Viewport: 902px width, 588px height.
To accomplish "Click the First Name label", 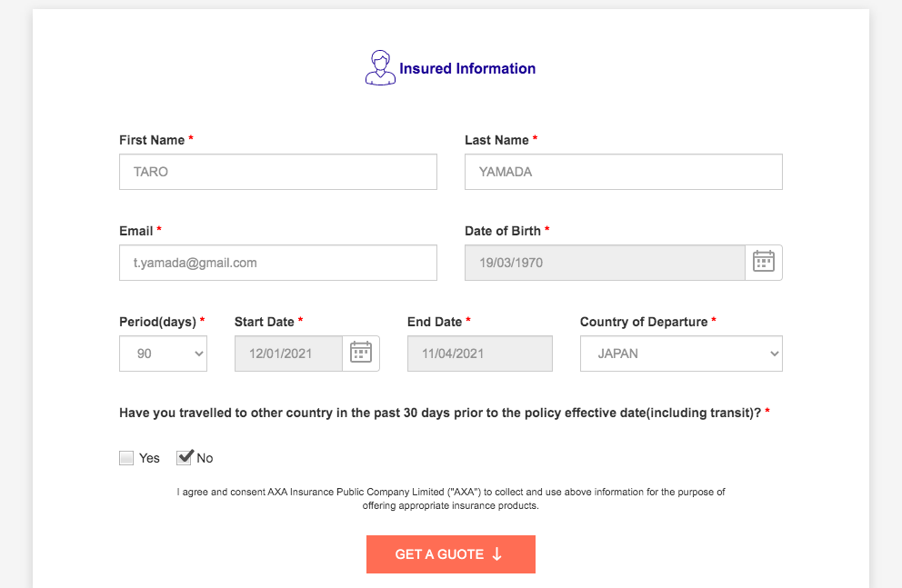I will 152,140.
